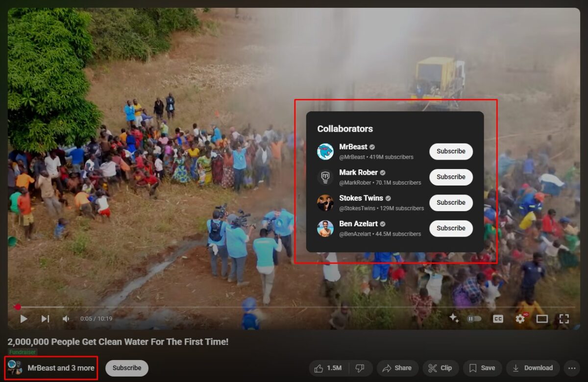This screenshot has height=382, width=588.
Task: Open the Clip tool
Action: click(x=440, y=368)
